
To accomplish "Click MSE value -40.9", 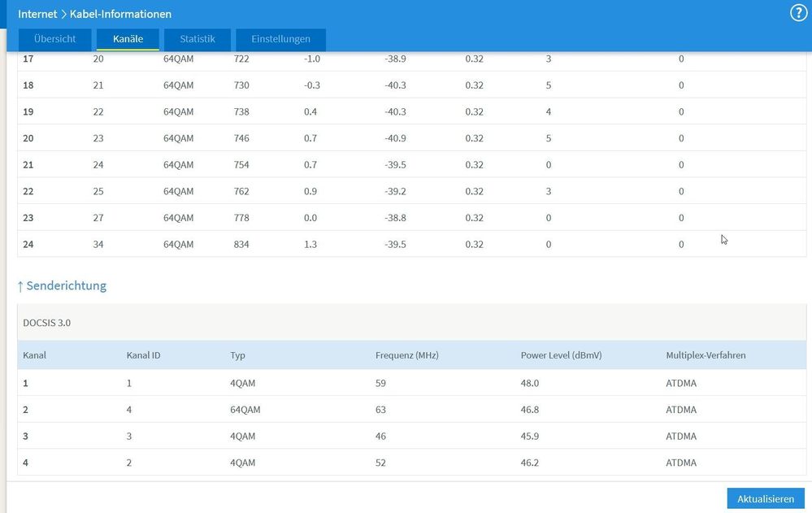I will 395,138.
